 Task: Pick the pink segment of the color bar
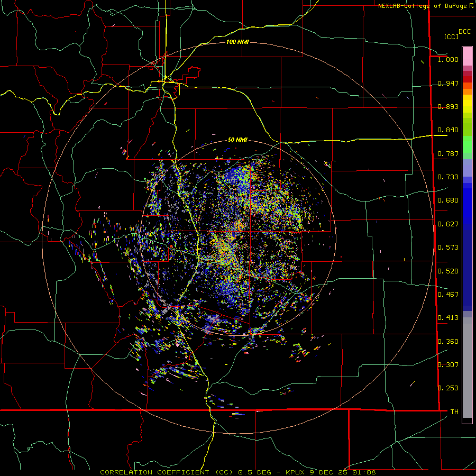coord(467,56)
